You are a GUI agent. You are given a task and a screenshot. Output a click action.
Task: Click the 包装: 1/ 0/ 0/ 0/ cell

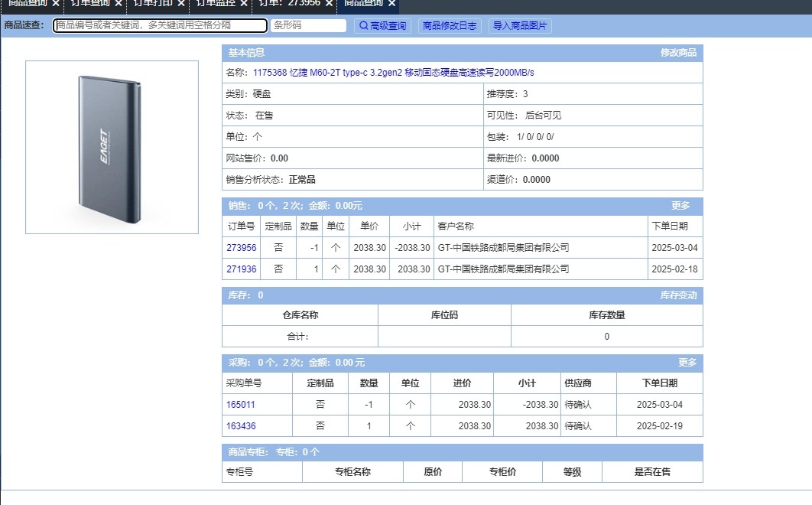point(593,137)
